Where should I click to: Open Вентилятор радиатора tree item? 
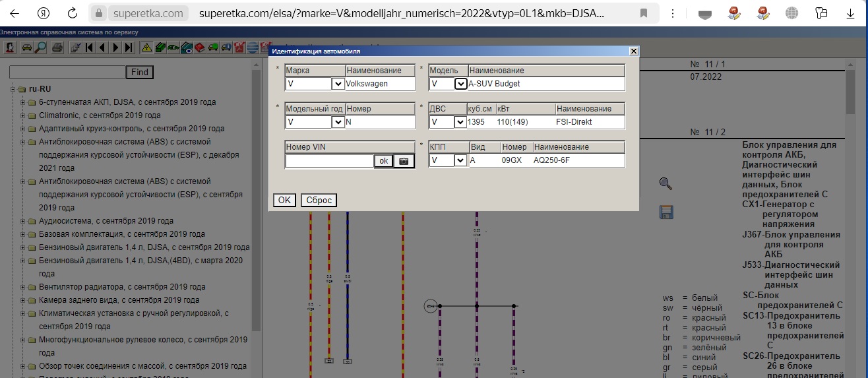(122, 287)
